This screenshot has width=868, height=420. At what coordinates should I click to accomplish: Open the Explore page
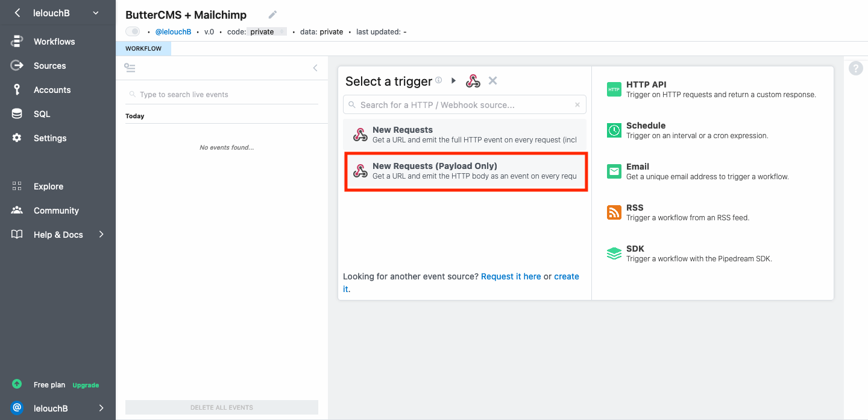(48, 186)
